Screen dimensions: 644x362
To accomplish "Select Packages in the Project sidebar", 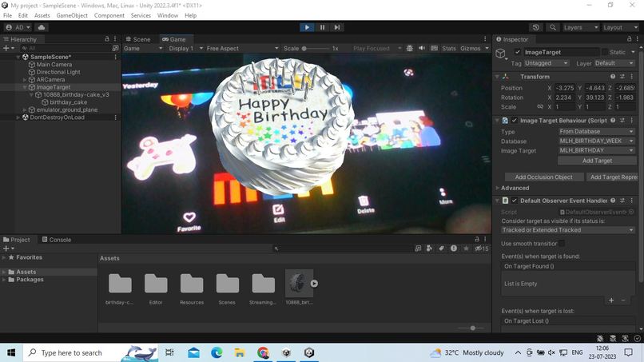I will [x=30, y=280].
